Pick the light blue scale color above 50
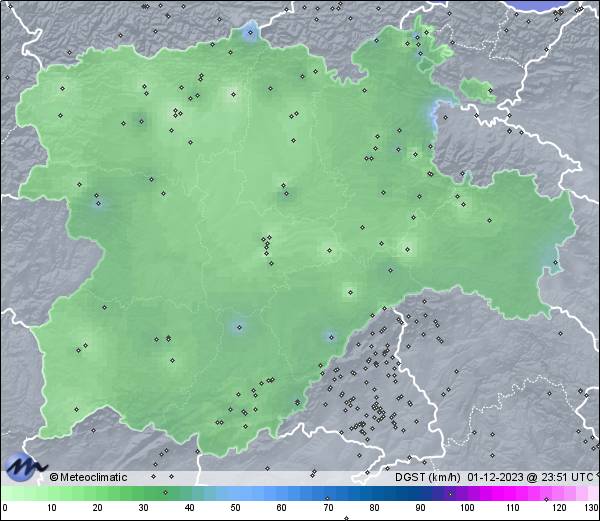This screenshot has height=521, width=600. [235, 493]
